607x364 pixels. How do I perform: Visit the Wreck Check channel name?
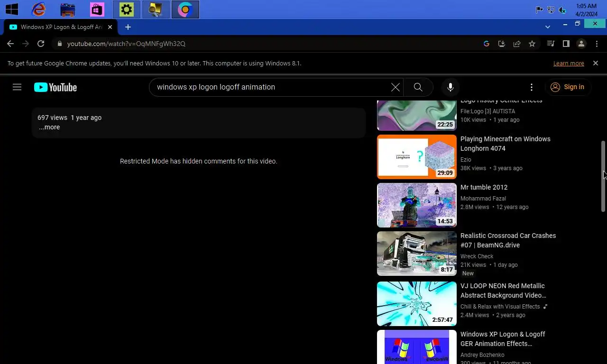pos(477,256)
